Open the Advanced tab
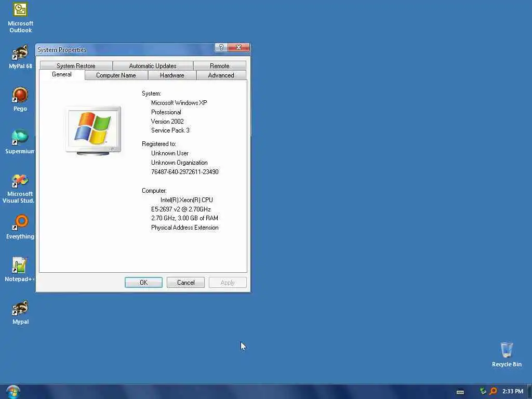Screen dimensions: 532x399 click(221, 75)
